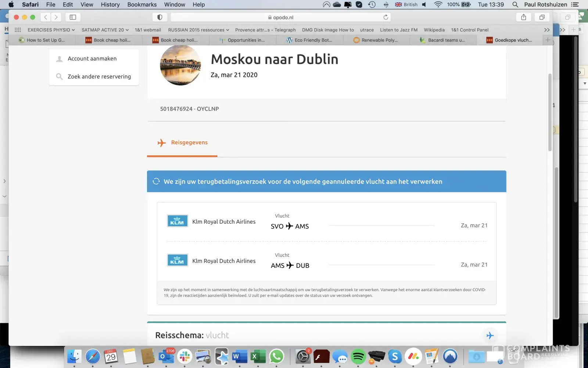Add a new Safari tab

548,40
